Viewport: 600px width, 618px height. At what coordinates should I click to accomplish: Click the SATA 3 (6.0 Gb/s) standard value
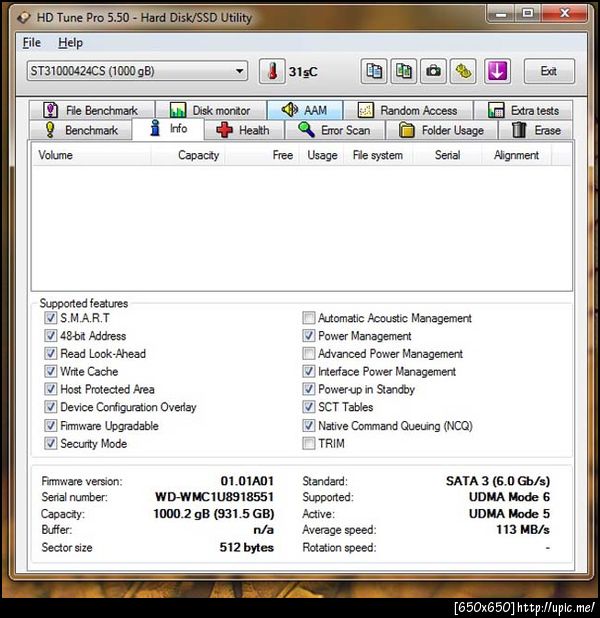tap(498, 481)
